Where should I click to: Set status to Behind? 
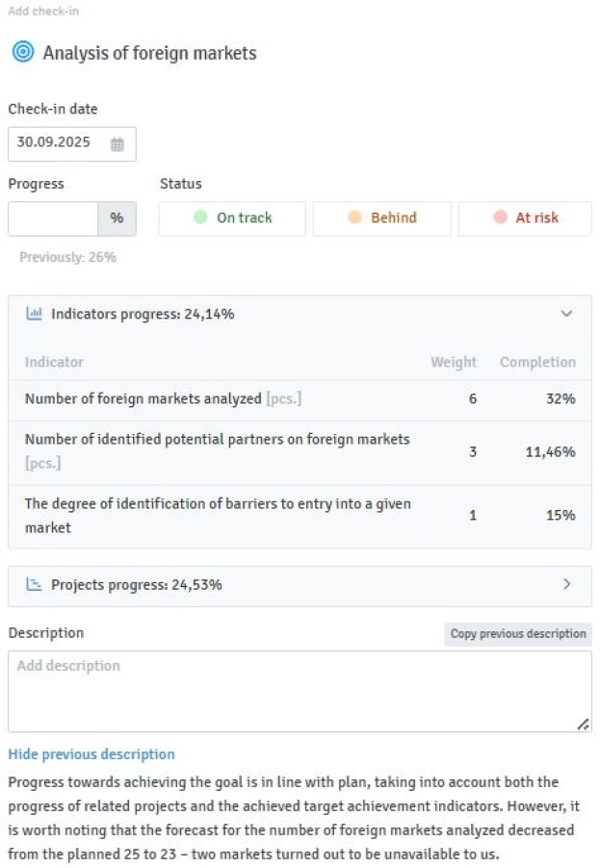click(x=381, y=218)
